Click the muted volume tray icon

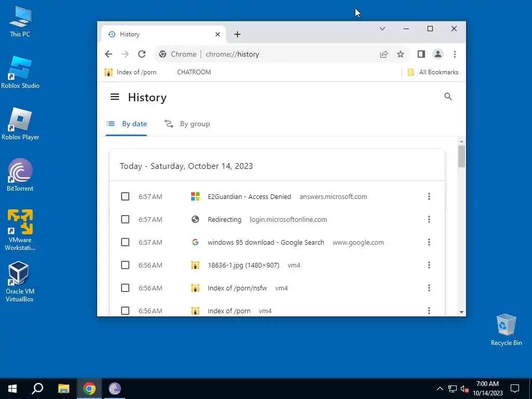point(464,389)
